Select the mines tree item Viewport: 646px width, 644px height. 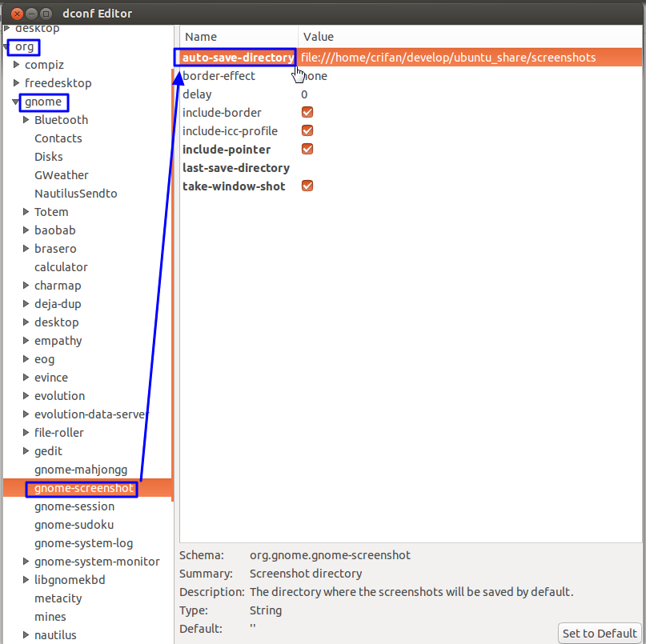point(50,617)
